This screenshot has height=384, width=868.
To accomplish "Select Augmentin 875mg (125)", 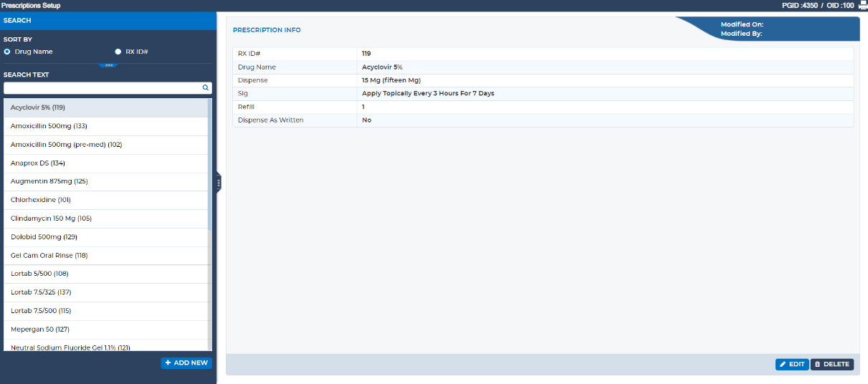I will pos(49,181).
